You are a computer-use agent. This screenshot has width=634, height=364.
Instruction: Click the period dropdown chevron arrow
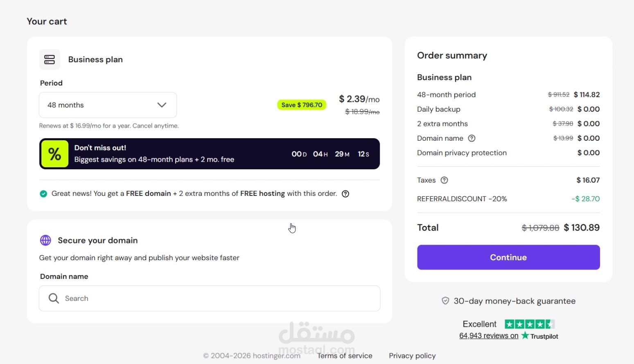coord(162,105)
